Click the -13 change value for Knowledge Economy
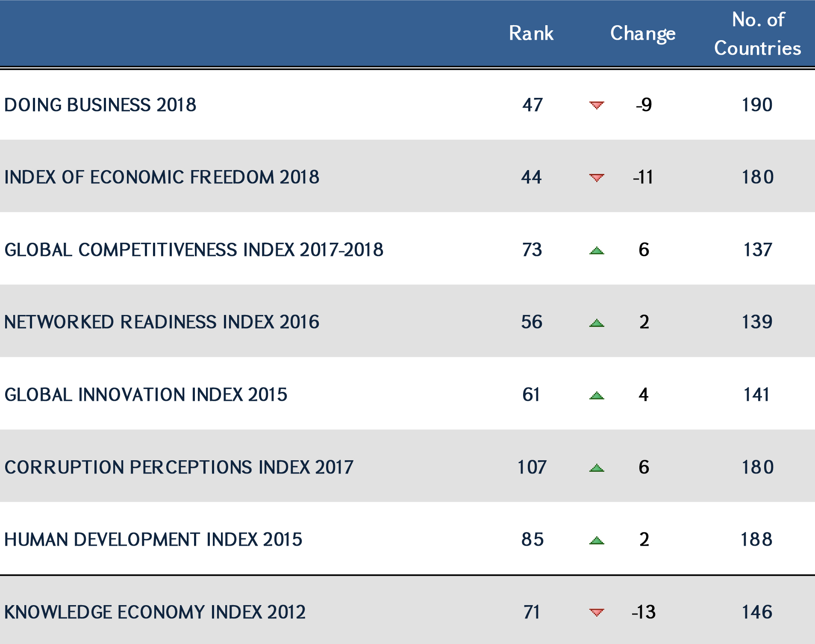Viewport: 815px width, 644px height. click(644, 612)
